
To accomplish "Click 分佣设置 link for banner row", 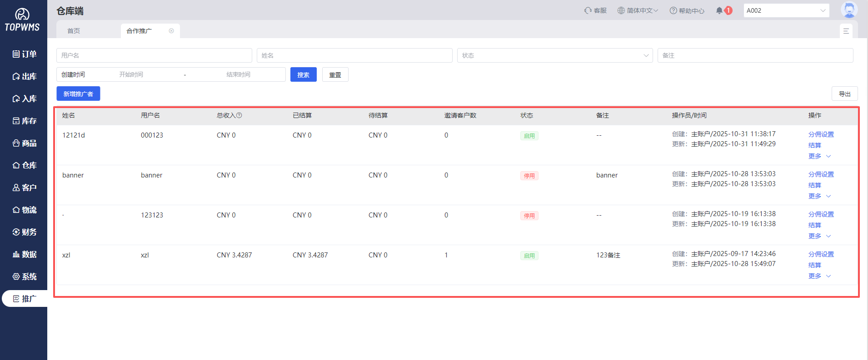I will click(x=821, y=174).
